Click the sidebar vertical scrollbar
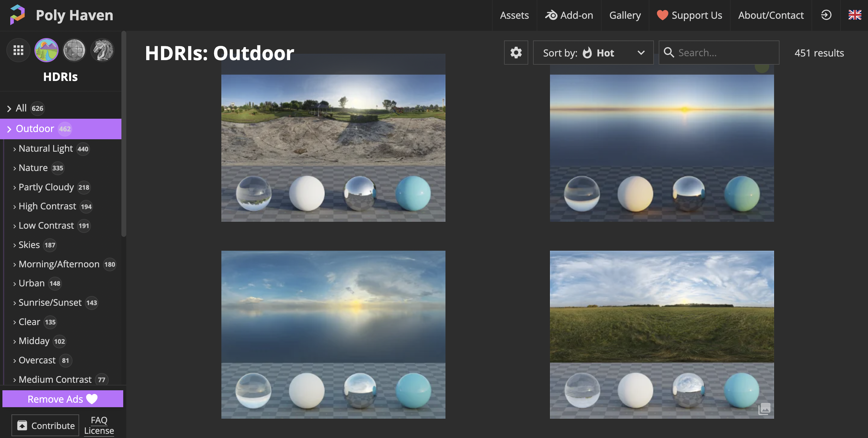Image resolution: width=868 pixels, height=438 pixels. coord(124,134)
